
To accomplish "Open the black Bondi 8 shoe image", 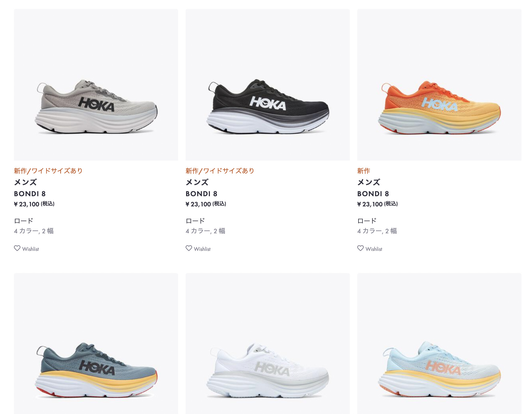I will (x=268, y=85).
